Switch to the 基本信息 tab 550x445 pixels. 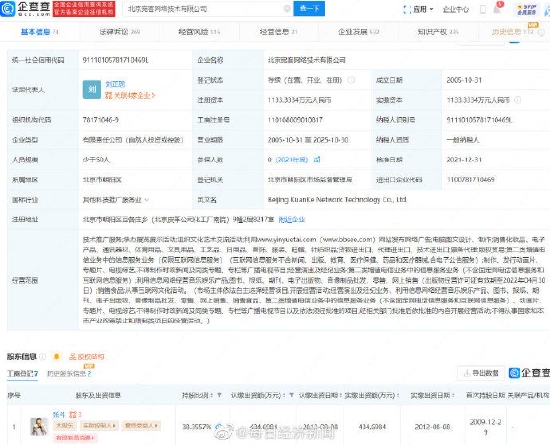coord(40,32)
